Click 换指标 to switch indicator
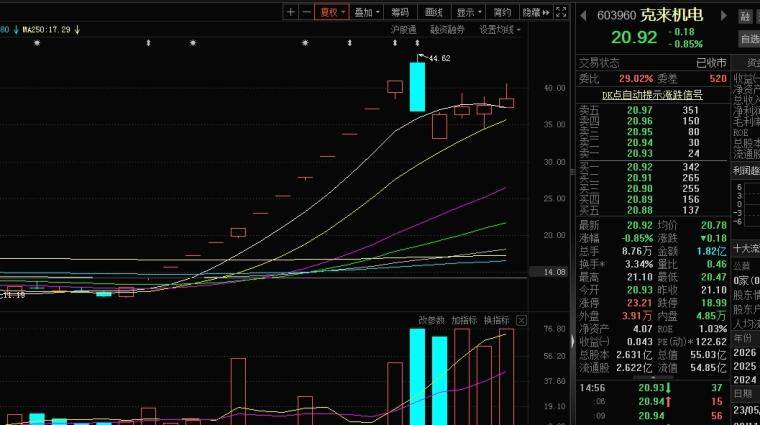Image resolution: width=760 pixels, height=425 pixels. tap(496, 320)
